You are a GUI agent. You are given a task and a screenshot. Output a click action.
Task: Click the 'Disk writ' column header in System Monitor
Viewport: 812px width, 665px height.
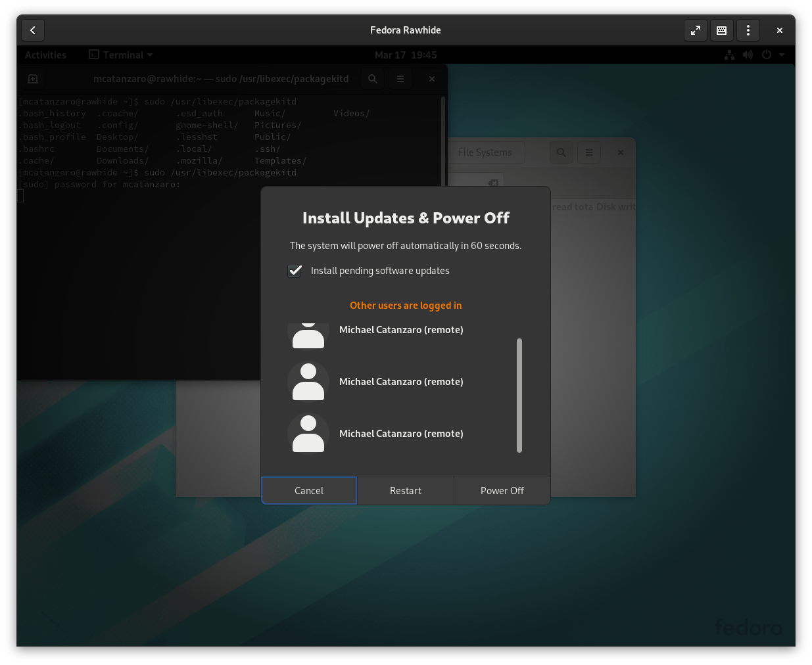coord(616,207)
